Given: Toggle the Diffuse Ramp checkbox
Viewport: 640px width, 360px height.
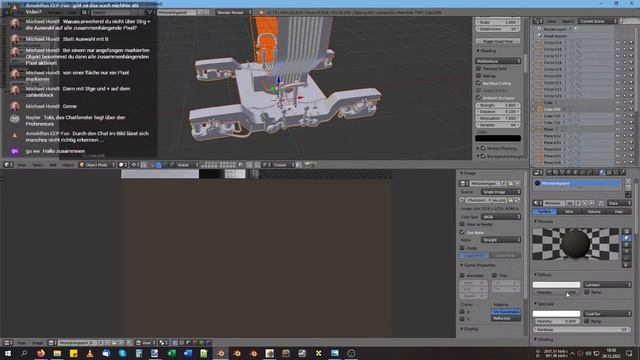Looking at the screenshot, I should pyautogui.click(x=587, y=292).
